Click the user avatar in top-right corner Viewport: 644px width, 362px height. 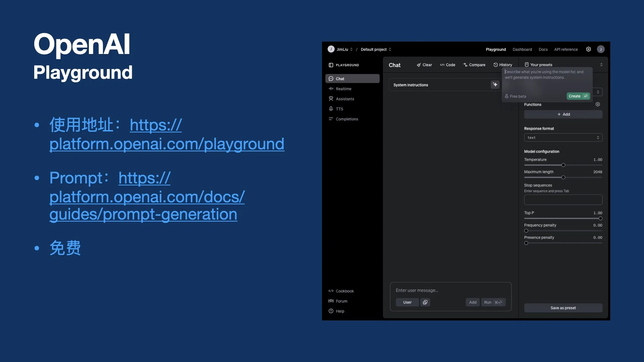[x=601, y=49]
